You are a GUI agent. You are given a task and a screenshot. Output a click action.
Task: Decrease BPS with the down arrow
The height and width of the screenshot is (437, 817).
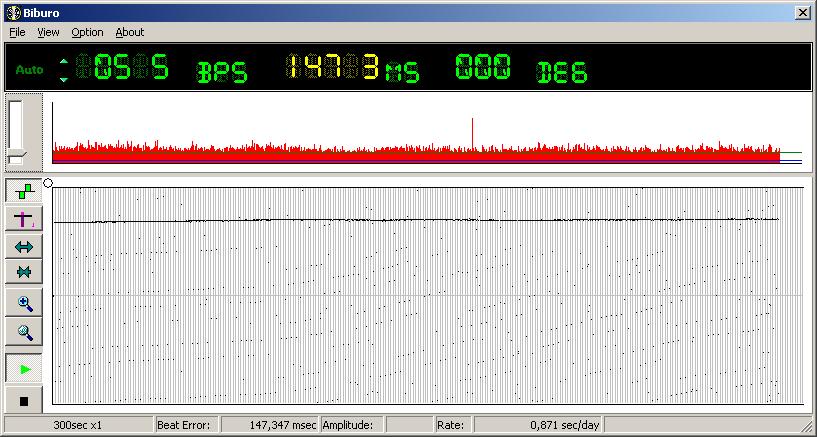click(64, 79)
